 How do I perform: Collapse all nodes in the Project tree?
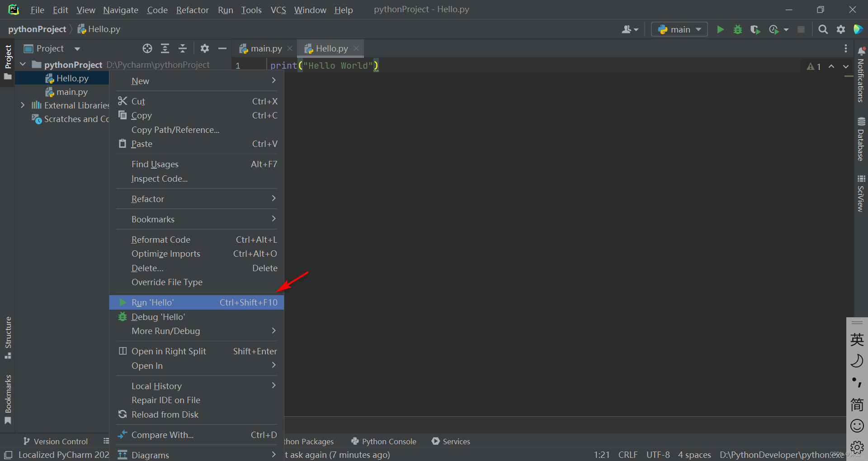click(x=183, y=48)
